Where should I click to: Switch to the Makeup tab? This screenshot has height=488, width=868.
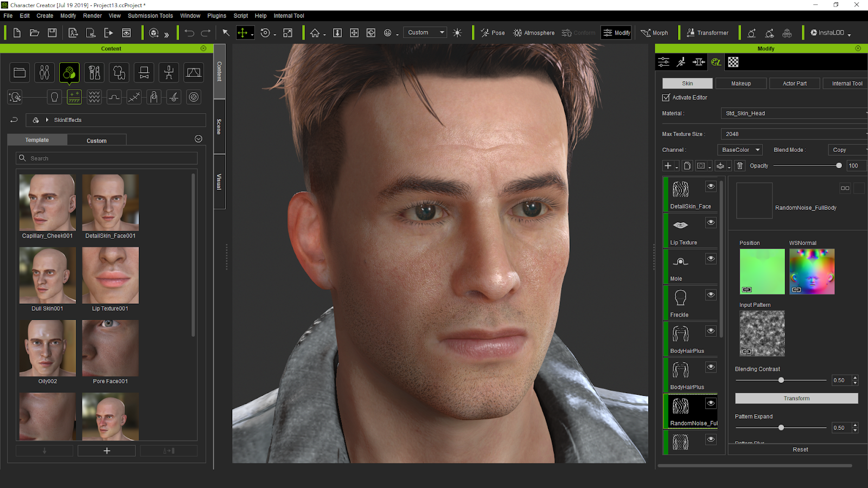click(x=741, y=84)
